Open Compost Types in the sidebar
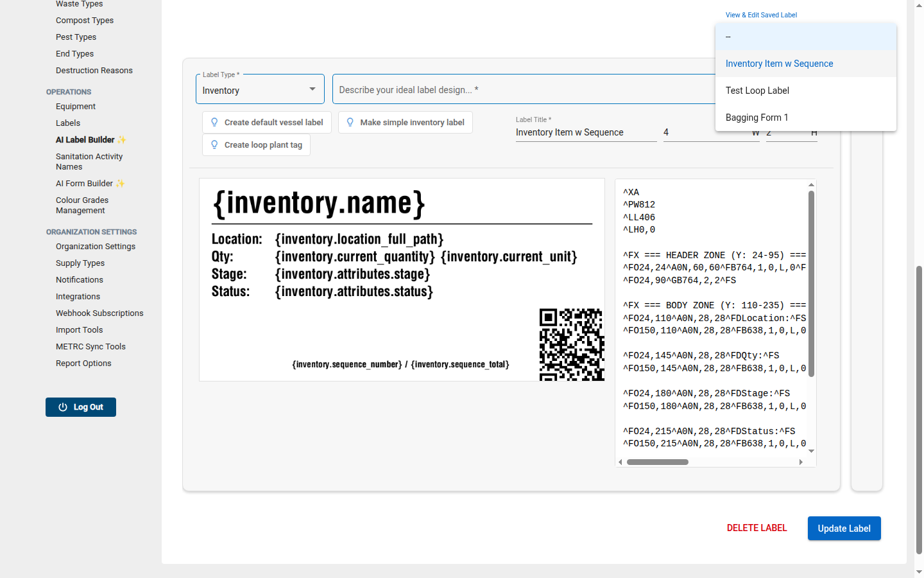This screenshot has height=578, width=924. (x=85, y=21)
